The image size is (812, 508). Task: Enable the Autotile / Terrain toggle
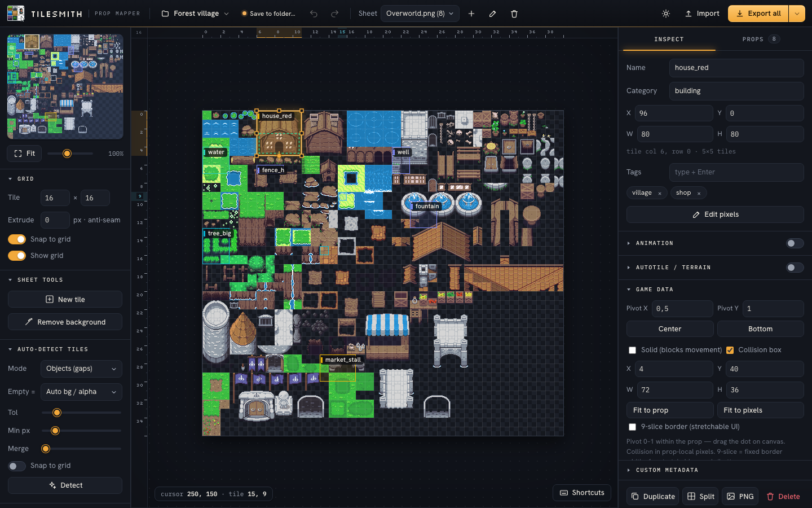pyautogui.click(x=795, y=268)
